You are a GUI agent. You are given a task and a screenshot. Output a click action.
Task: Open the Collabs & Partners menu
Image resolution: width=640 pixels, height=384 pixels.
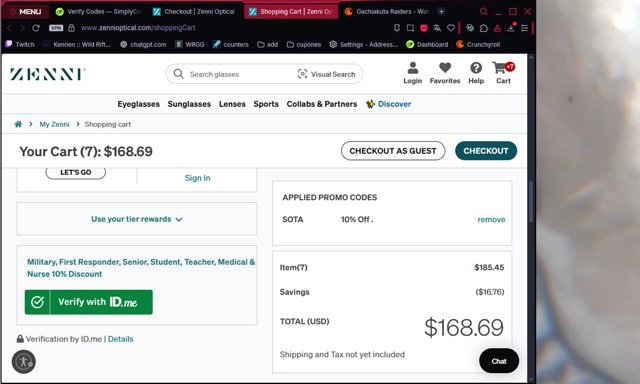[x=322, y=104]
